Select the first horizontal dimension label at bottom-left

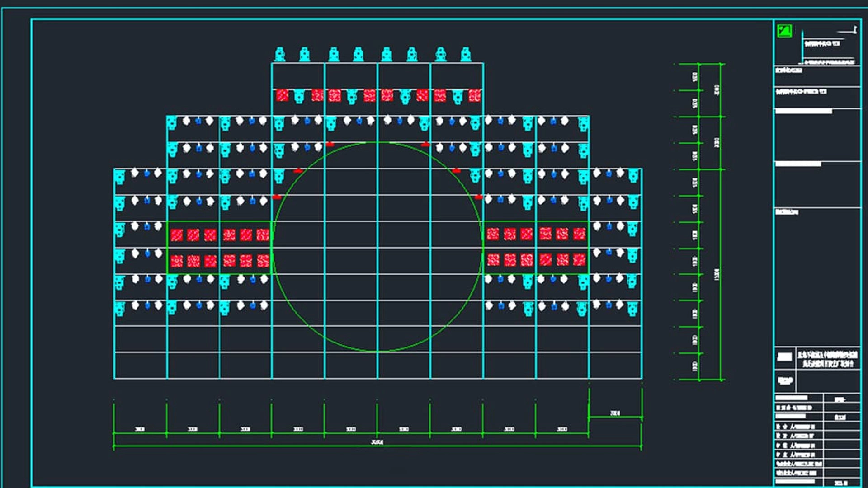coord(140,429)
